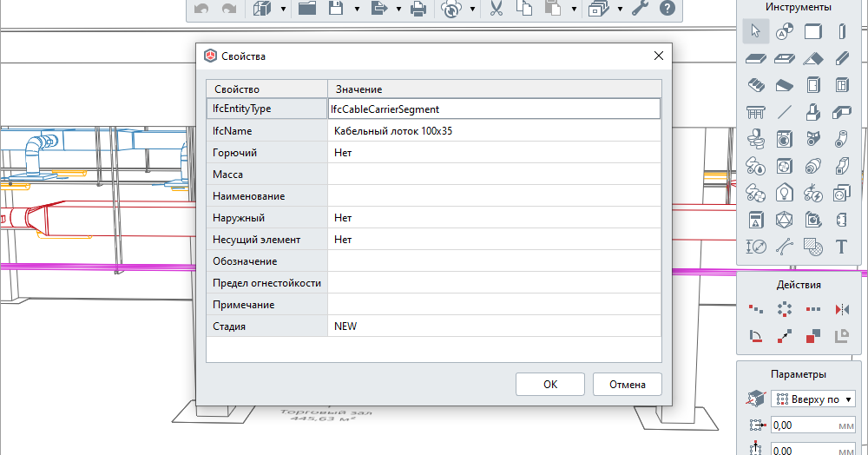Screen dimensions: 868x455
Task: Expand the Paste dropdown arrow
Action: coord(574,9)
